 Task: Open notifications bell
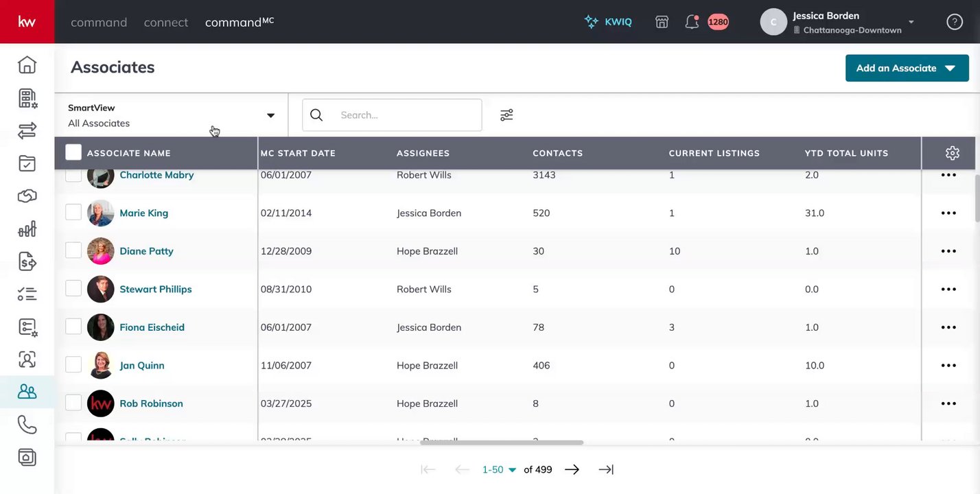pyautogui.click(x=692, y=22)
